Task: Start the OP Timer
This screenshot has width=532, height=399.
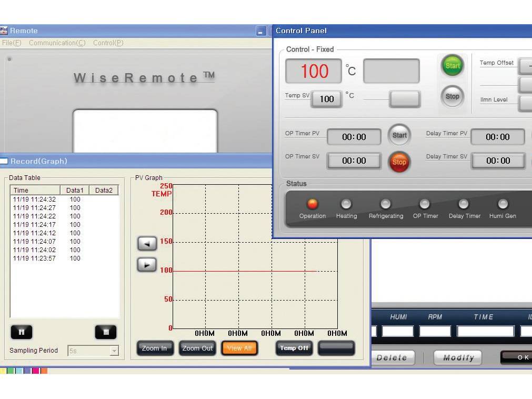Action: click(399, 135)
